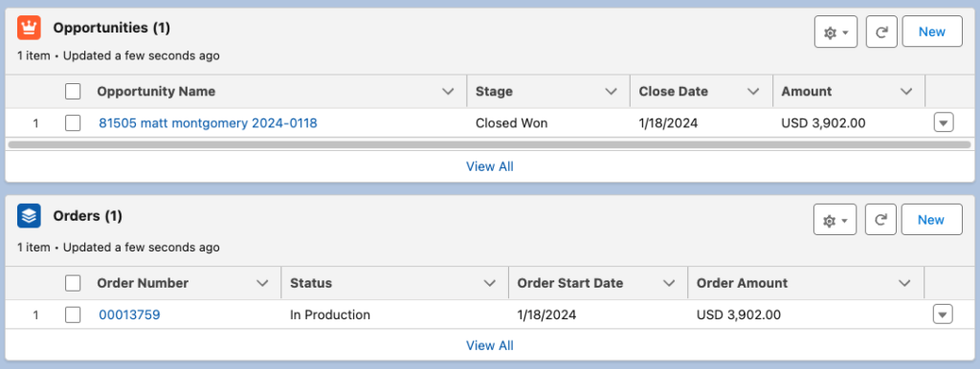Refresh the Opportunities related list
This screenshot has width=980, height=369.
click(x=881, y=32)
